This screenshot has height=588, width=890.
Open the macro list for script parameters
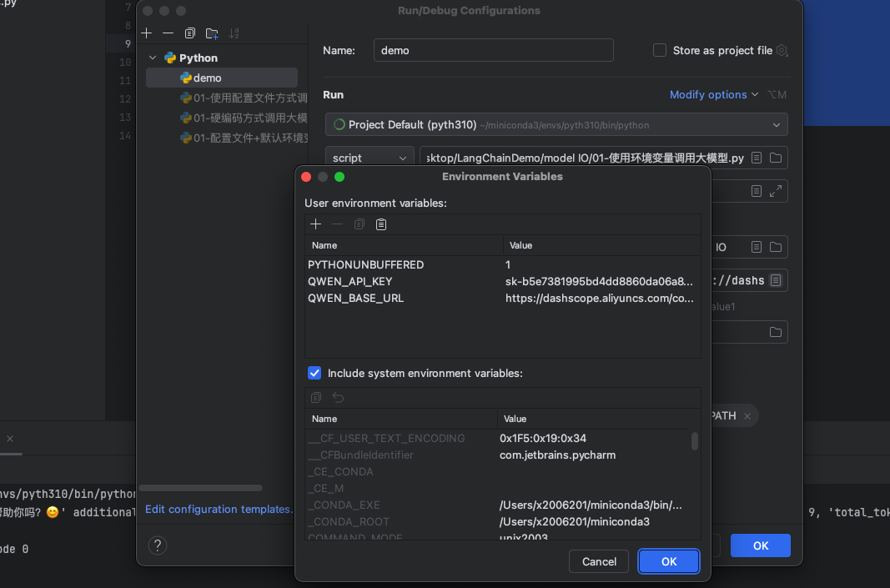coord(756,191)
